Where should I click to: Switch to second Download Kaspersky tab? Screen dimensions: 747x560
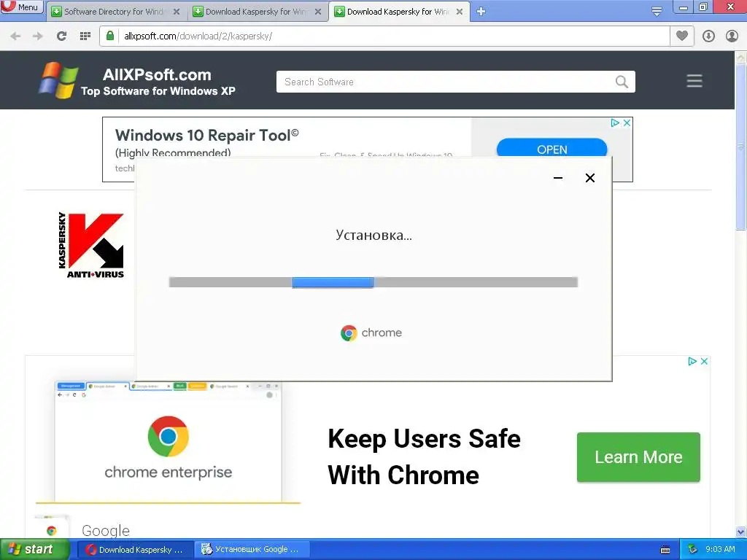point(257,12)
